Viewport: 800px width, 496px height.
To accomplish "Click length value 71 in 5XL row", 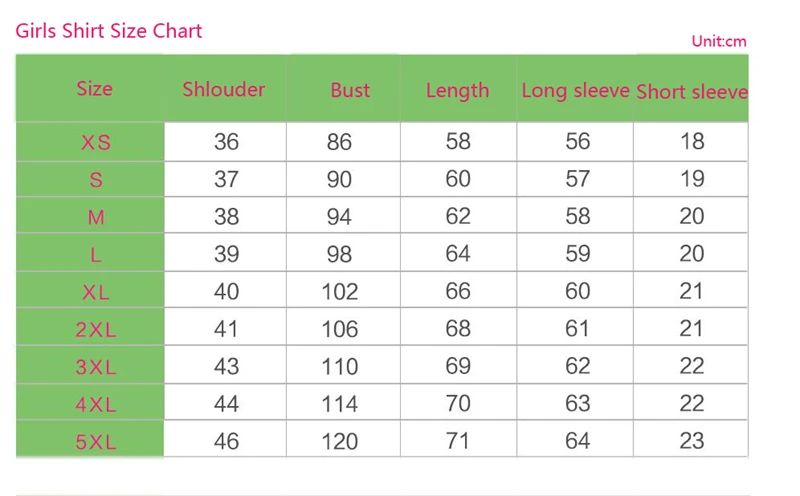I will [458, 441].
